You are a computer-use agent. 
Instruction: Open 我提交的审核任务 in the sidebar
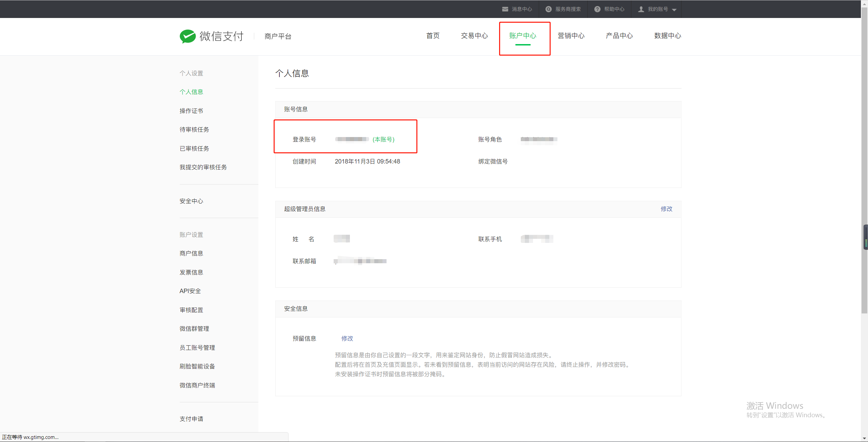tap(203, 167)
